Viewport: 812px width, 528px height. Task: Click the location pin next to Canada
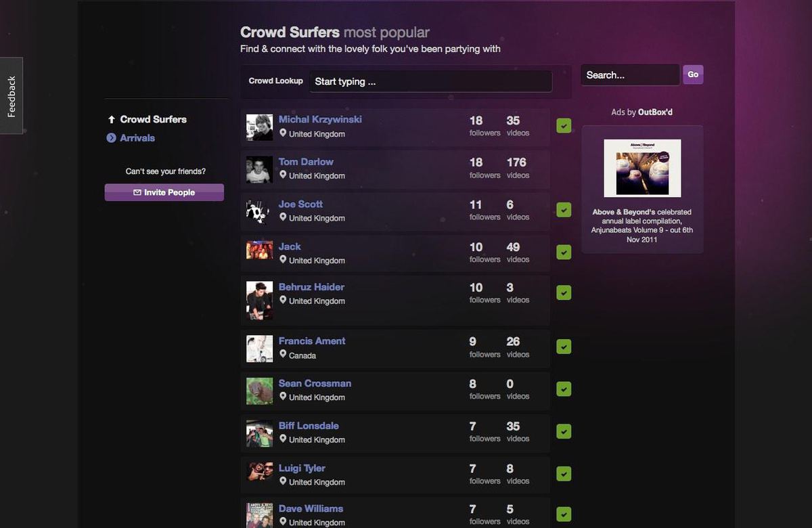point(283,354)
